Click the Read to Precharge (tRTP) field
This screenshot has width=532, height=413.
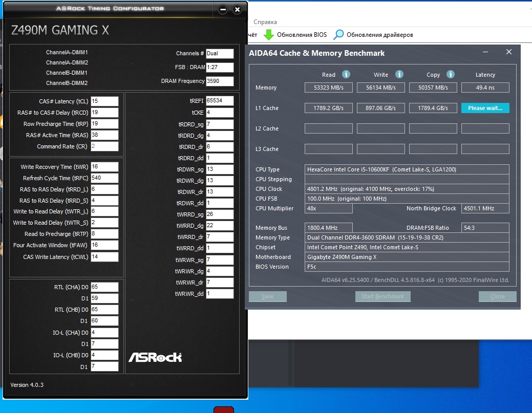click(104, 234)
